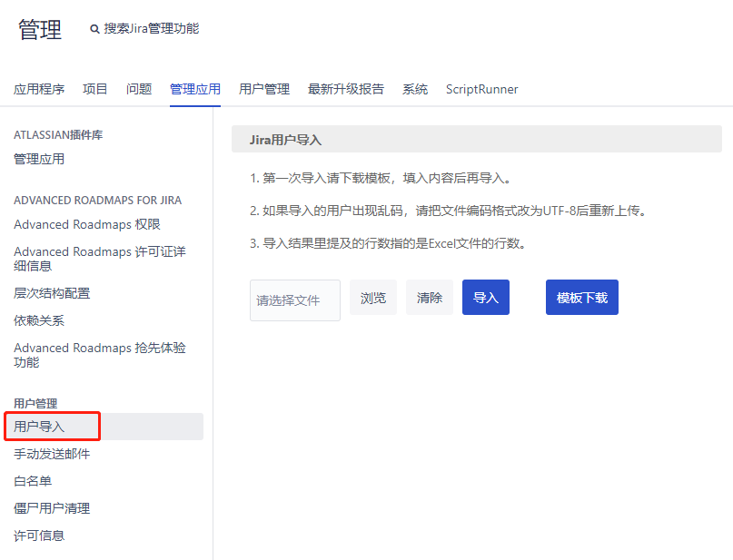
Task: Open 层次结构配置 in the sidebar
Action: [x=52, y=293]
